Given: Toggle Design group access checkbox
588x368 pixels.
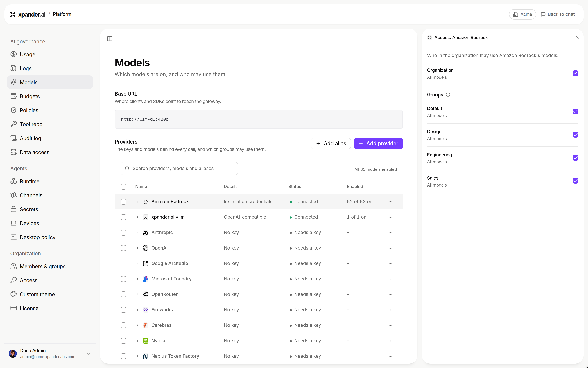Looking at the screenshot, I should coord(575,135).
